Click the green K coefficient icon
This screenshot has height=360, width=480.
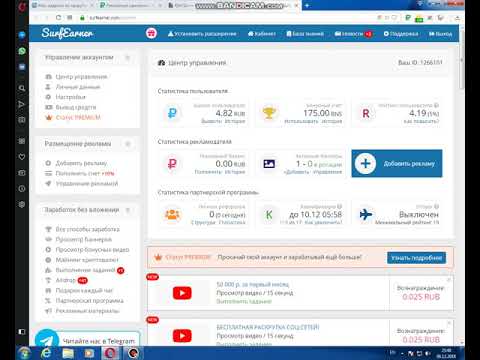tap(269, 215)
